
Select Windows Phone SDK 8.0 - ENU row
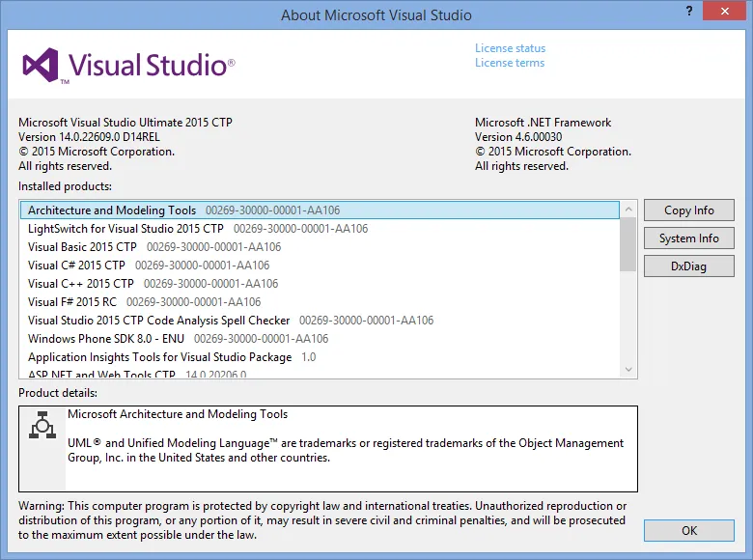(320, 339)
